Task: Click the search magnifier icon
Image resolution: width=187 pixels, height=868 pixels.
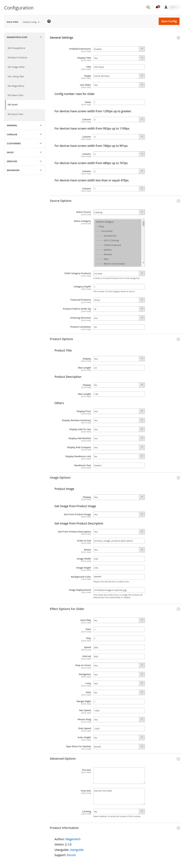Action: (148, 7)
